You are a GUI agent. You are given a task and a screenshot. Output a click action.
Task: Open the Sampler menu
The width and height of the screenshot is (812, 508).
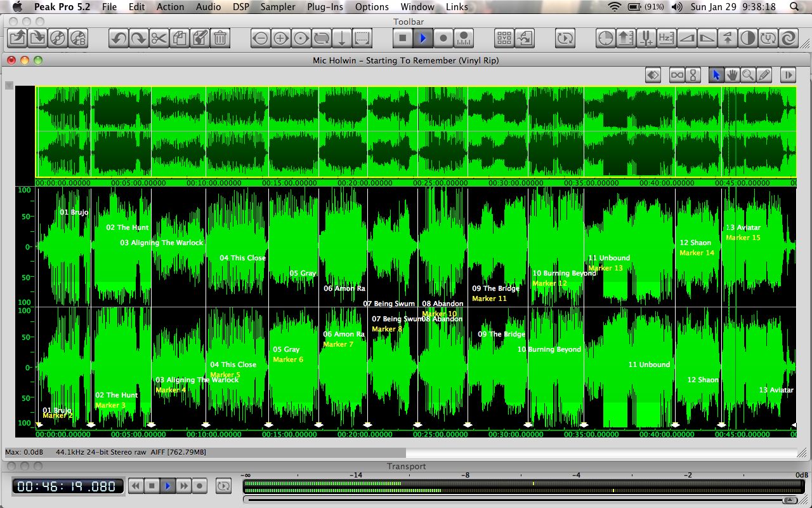point(278,7)
